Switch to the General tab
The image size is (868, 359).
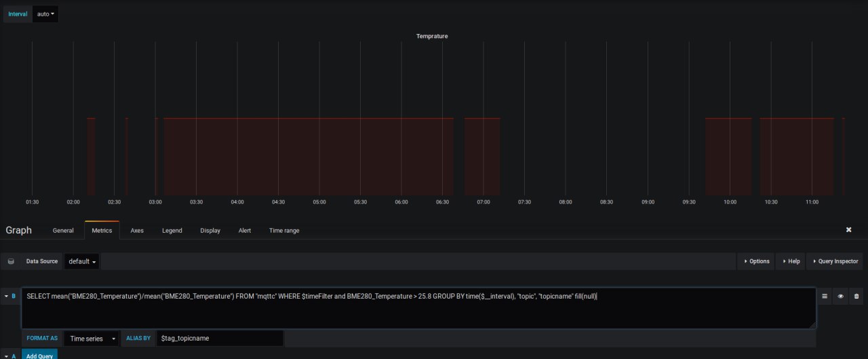(63, 231)
